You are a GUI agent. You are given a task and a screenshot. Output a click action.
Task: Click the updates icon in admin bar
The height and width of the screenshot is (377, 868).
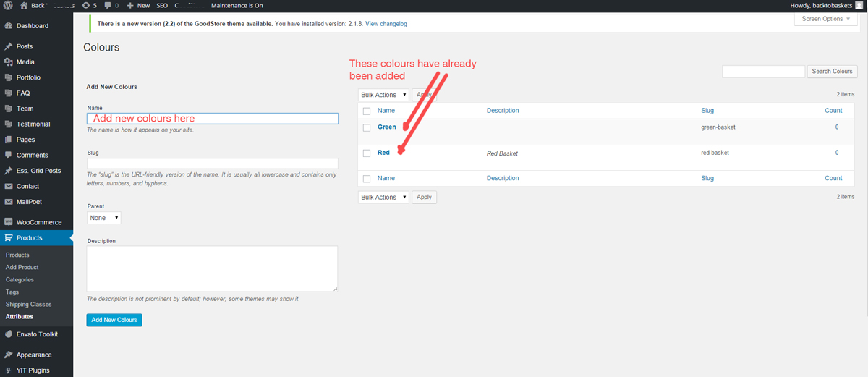point(85,5)
